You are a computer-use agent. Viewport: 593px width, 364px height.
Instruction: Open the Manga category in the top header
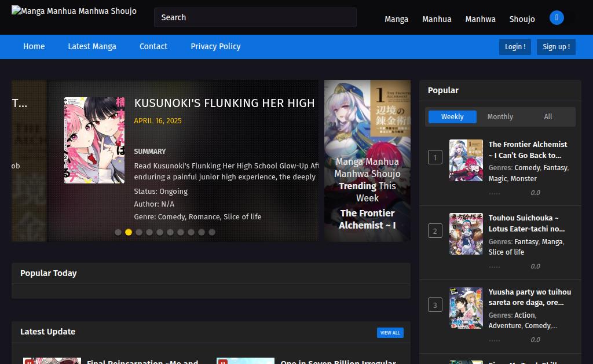pos(396,19)
